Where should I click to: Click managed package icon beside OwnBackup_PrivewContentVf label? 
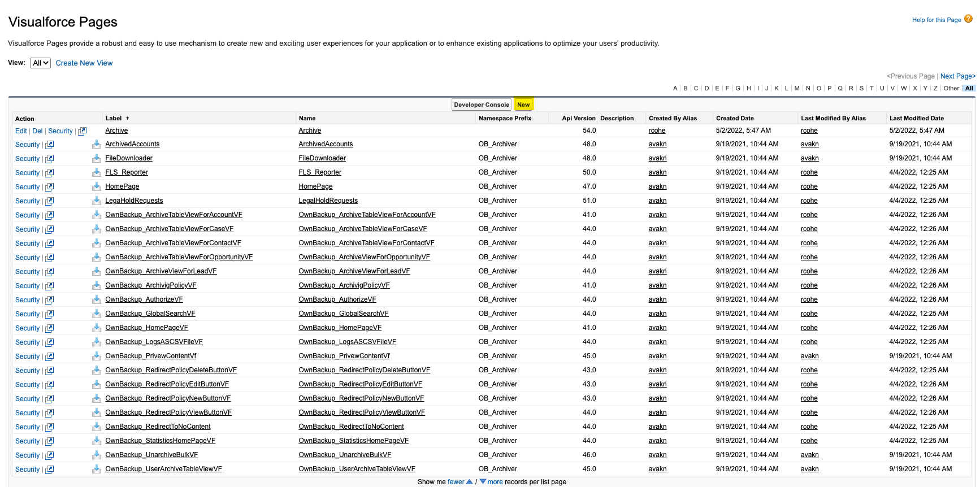click(97, 355)
